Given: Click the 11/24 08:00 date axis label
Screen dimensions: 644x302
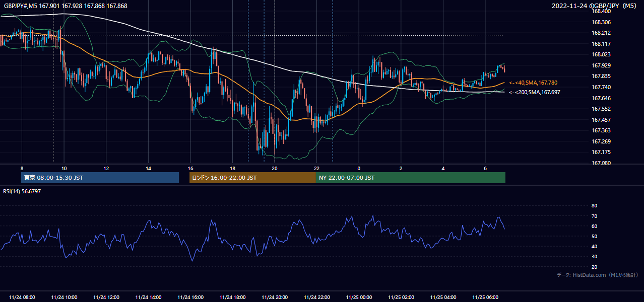Looking at the screenshot, I should [22, 297].
